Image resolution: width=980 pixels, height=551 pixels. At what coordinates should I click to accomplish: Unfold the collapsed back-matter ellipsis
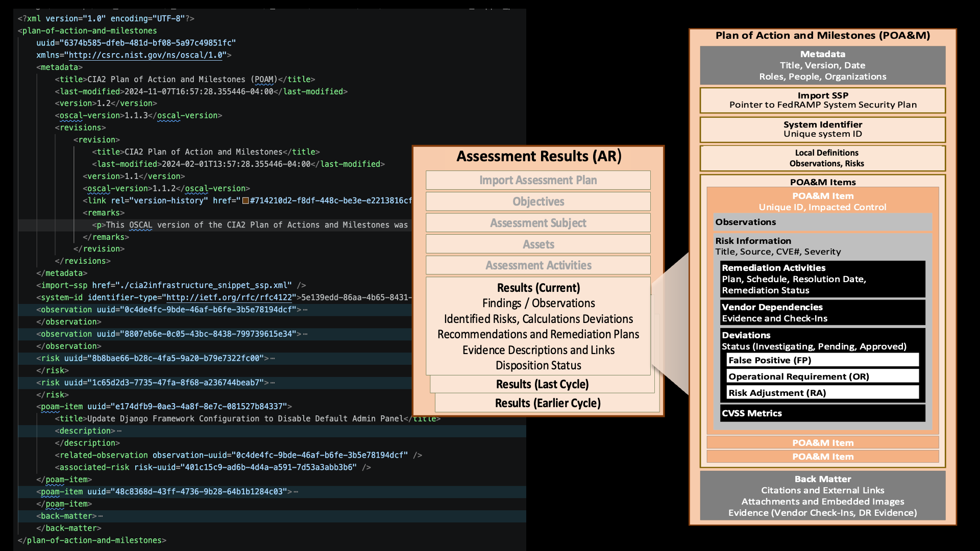coord(101,516)
